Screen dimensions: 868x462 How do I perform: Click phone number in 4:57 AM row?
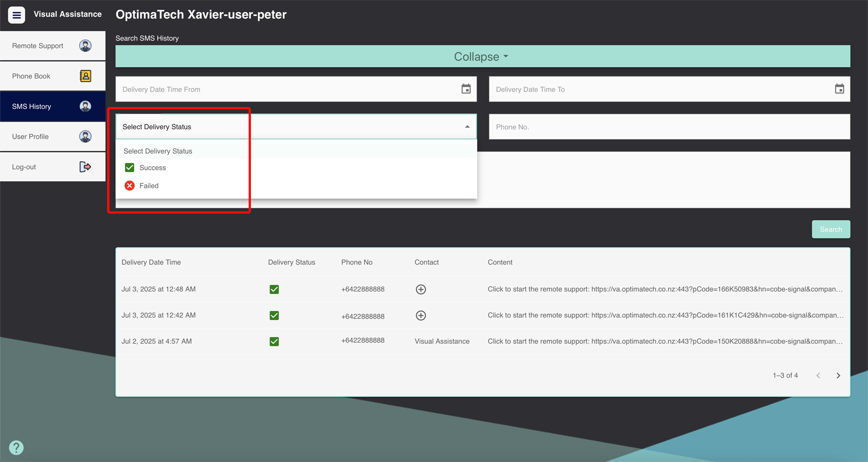pyautogui.click(x=363, y=340)
